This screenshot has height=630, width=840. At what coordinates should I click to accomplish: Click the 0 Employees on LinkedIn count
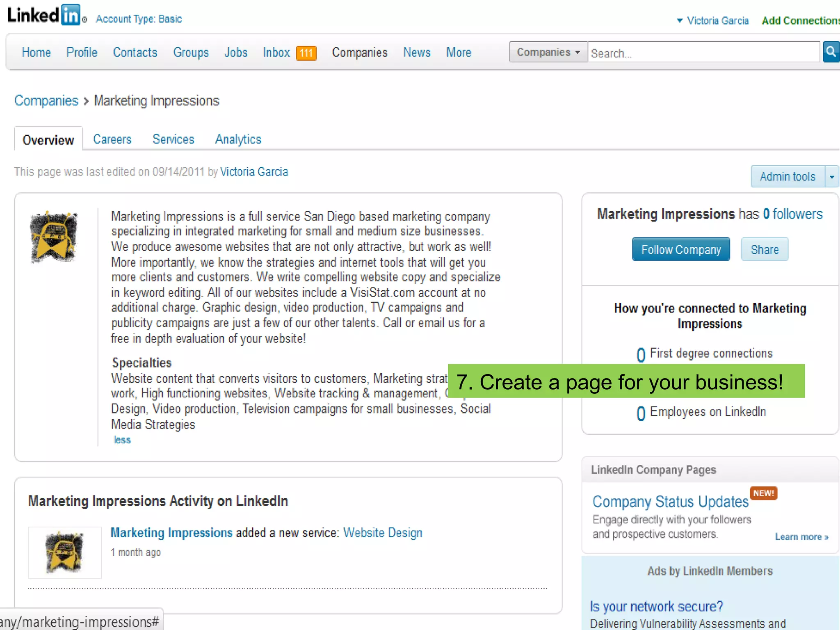641,413
